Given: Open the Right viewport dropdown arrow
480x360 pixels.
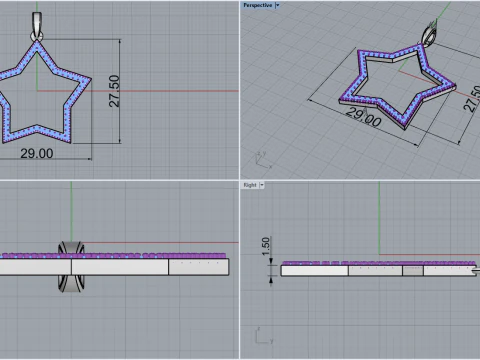Looking at the screenshot, I should pos(262,185).
